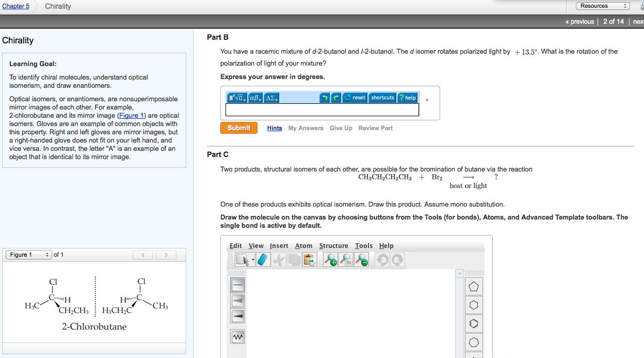The image size is (644, 358).
Task: Open the Hints link under Part B
Action: point(274,128)
